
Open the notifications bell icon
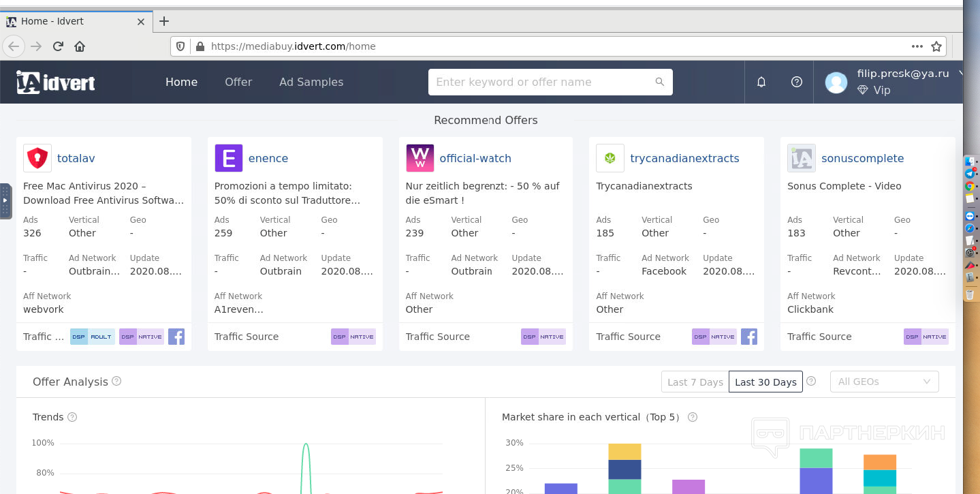coord(761,82)
